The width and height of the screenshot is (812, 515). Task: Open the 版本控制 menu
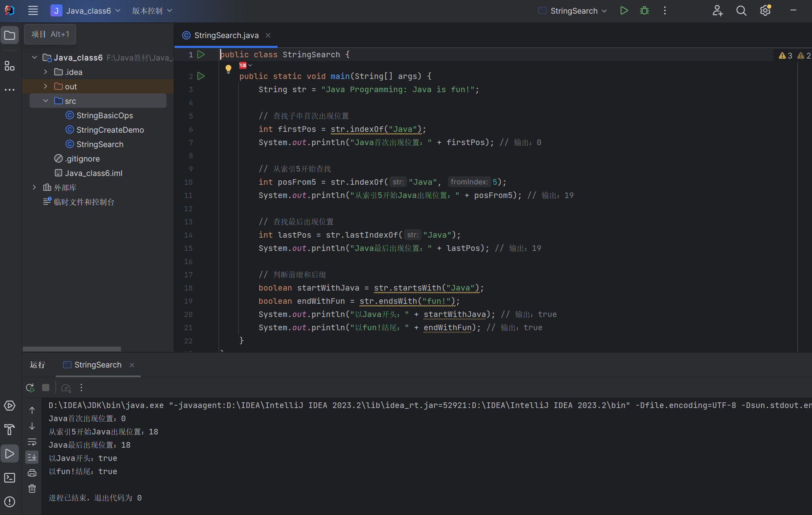coord(152,11)
